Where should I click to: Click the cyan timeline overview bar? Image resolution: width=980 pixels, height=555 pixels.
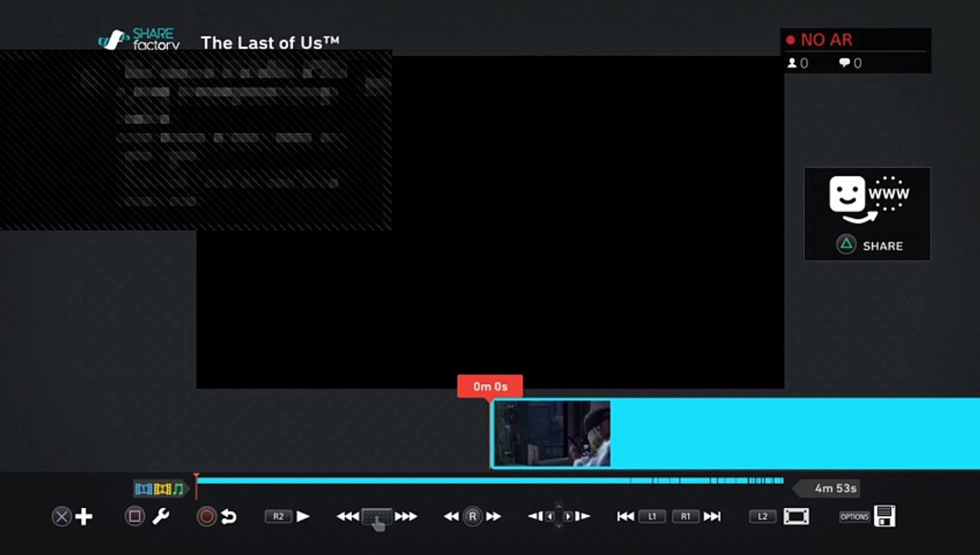coord(490,481)
